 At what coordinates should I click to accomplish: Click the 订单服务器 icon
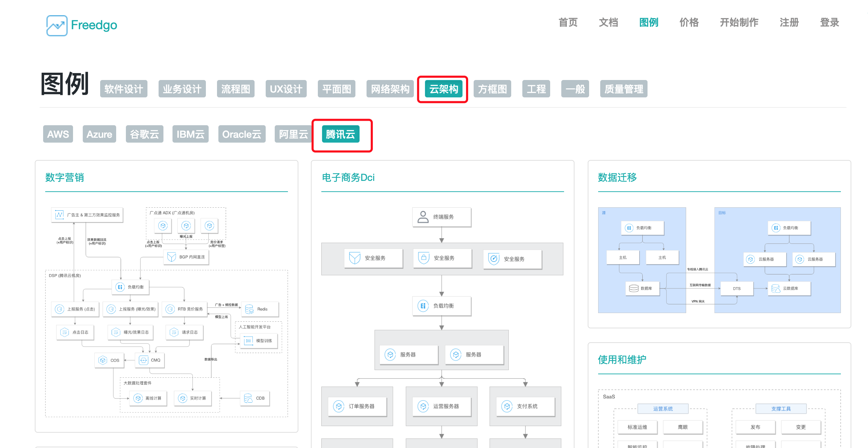click(x=339, y=406)
